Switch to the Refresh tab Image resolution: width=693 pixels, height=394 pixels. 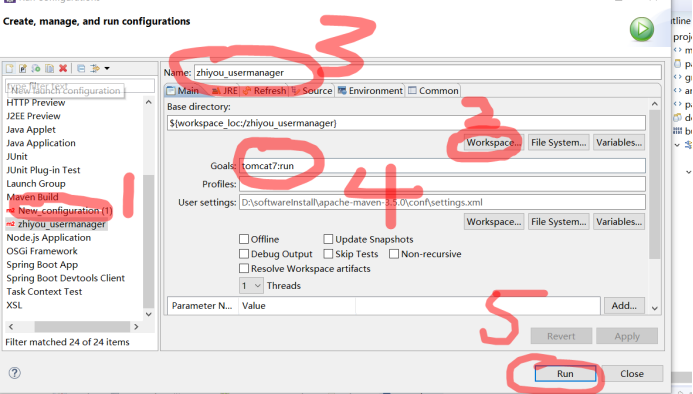click(x=264, y=91)
